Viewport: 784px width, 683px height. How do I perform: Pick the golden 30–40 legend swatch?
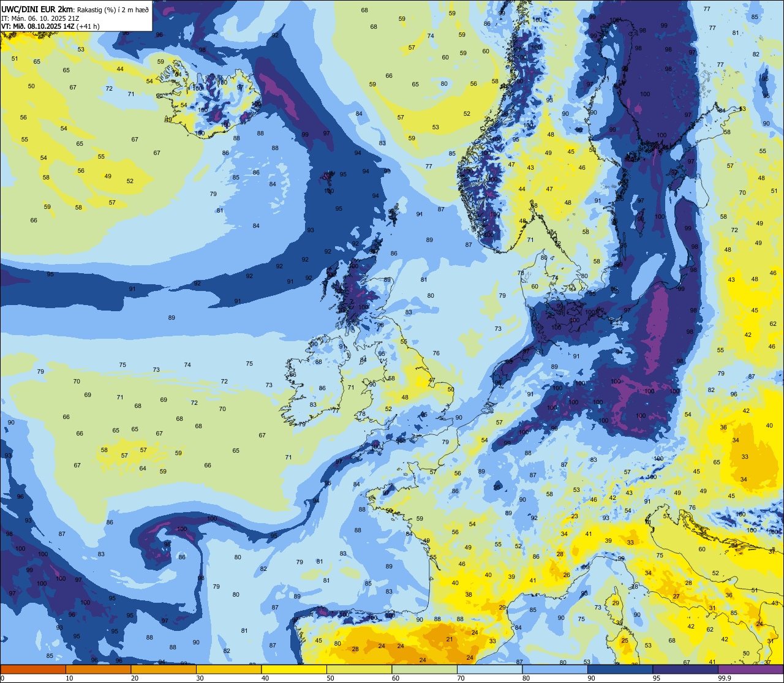pos(228,669)
